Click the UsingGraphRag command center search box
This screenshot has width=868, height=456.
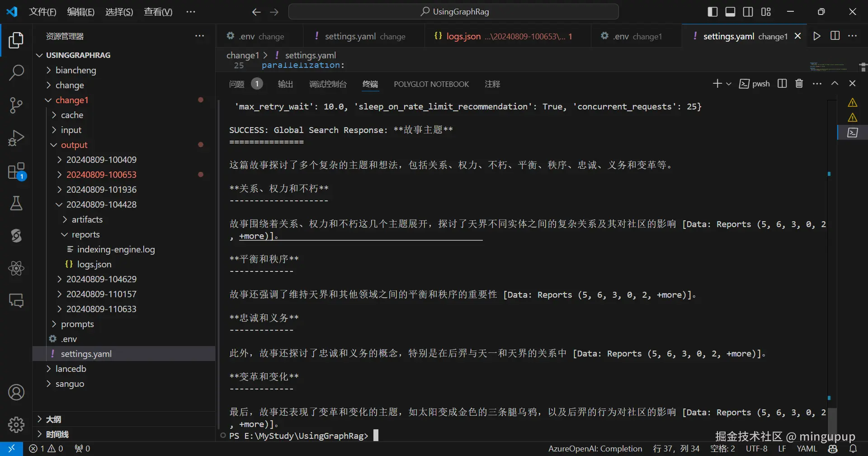pyautogui.click(x=453, y=12)
